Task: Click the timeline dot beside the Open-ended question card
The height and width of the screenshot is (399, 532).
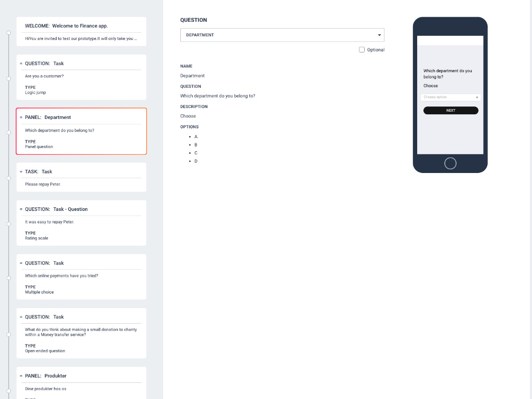Action: click(9, 335)
